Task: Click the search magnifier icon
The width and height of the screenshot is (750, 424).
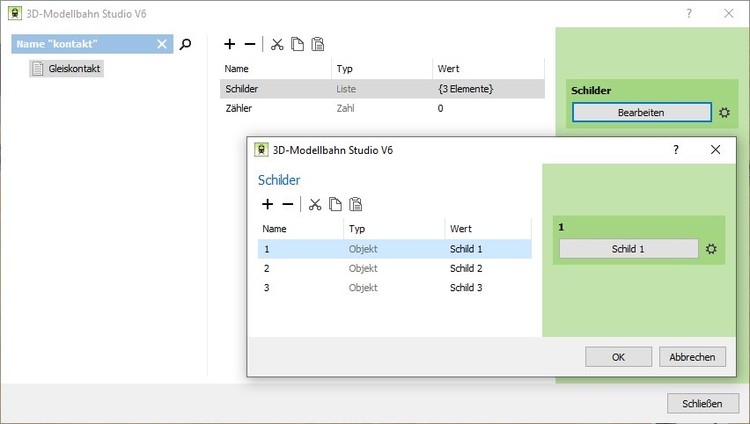Action: [185, 45]
